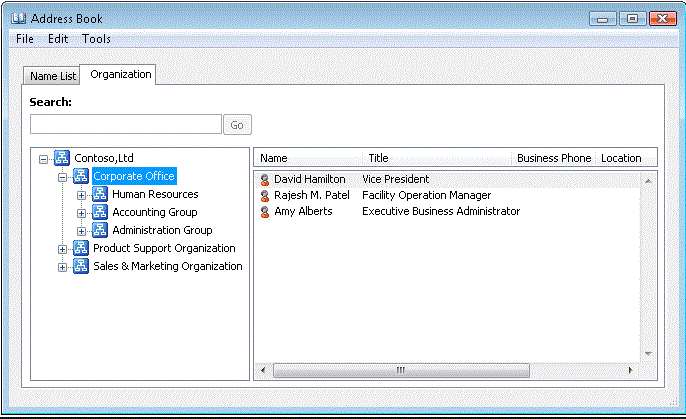Collapse the Corporate Office tree node
The image size is (686, 419).
pos(63,177)
